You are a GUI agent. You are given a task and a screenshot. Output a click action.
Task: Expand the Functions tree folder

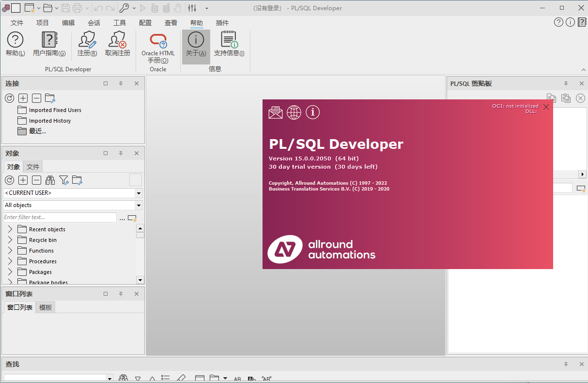[x=10, y=251]
